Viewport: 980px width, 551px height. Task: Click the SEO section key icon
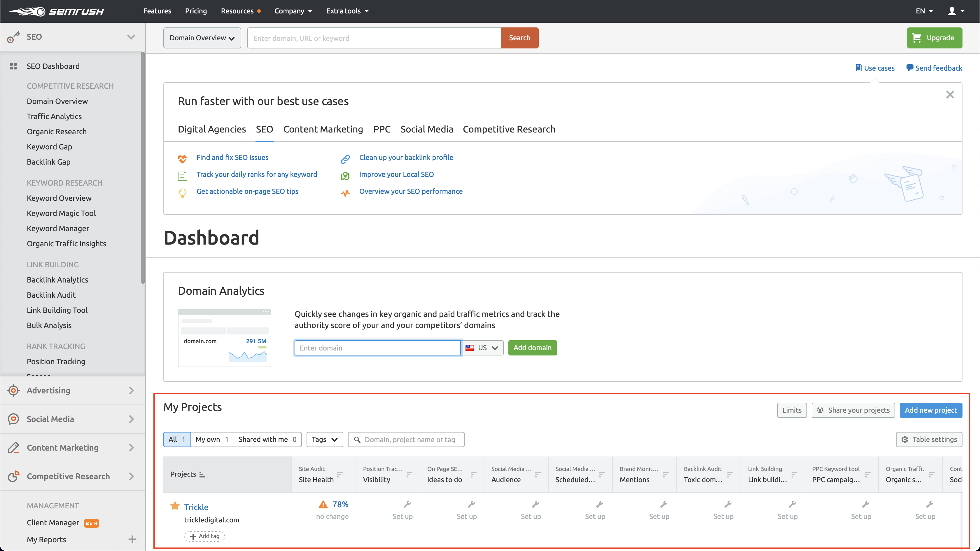click(13, 37)
